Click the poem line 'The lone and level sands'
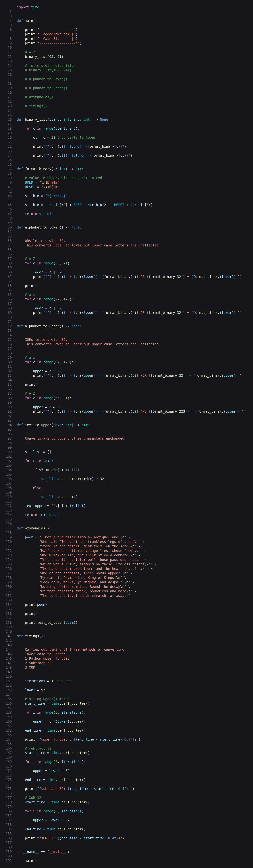This screenshot has width=253, height=868. (x=85, y=596)
